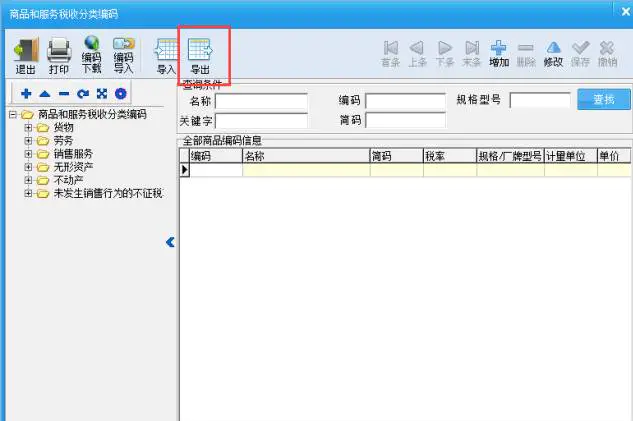This screenshot has width=633, height=421.
Task: Collapse the root 商品和服务税收分类编码 node
Action: [x=13, y=115]
